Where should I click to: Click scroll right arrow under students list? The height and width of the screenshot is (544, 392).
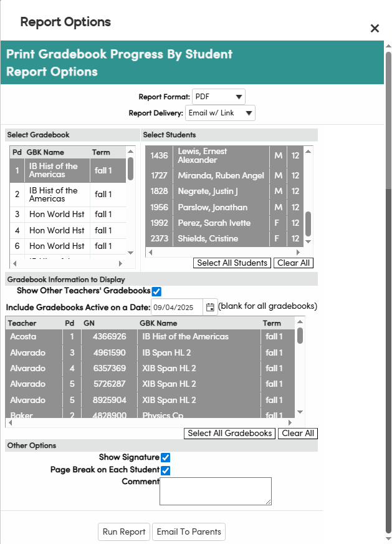298,252
